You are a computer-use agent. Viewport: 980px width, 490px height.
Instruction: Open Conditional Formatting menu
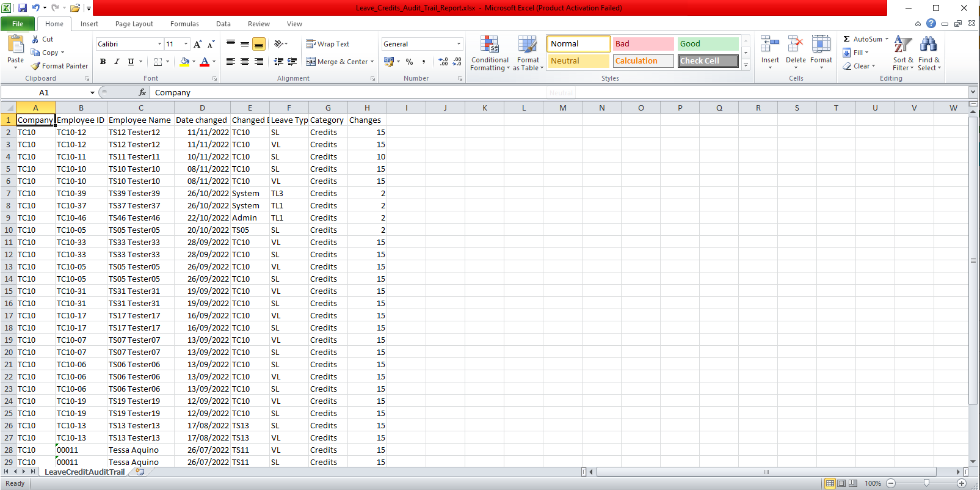tap(490, 53)
